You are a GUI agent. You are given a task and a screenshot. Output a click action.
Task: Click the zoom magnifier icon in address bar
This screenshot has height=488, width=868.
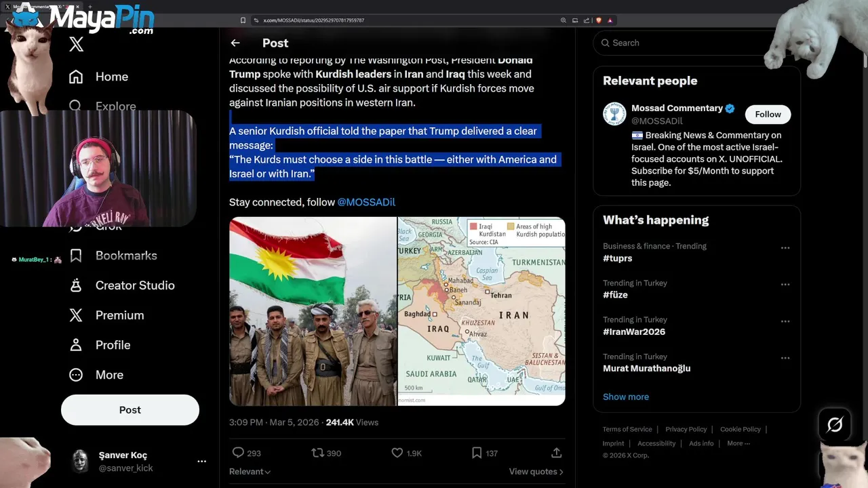564,20
